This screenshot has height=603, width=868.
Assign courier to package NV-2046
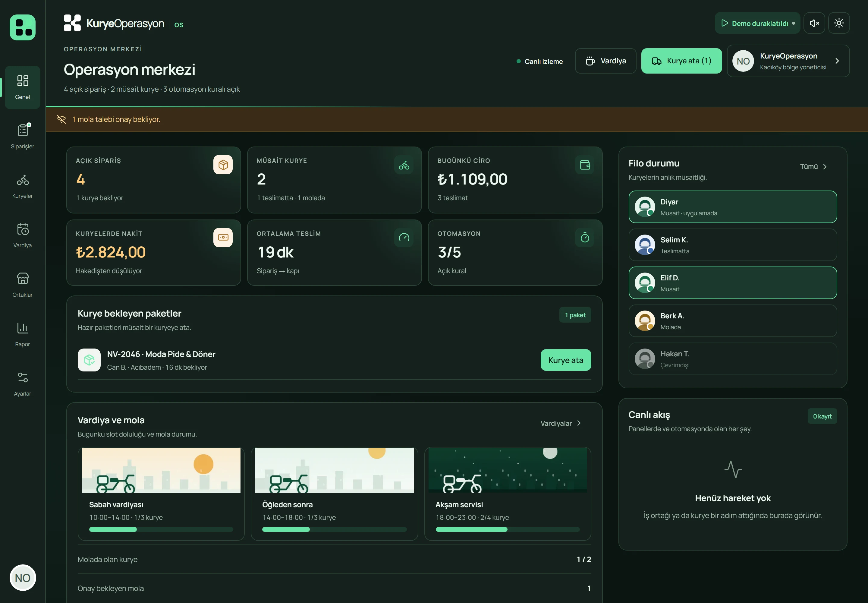(565, 360)
